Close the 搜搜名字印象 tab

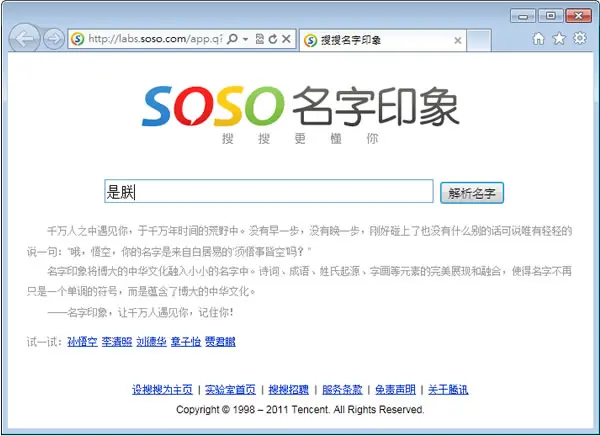click(457, 40)
